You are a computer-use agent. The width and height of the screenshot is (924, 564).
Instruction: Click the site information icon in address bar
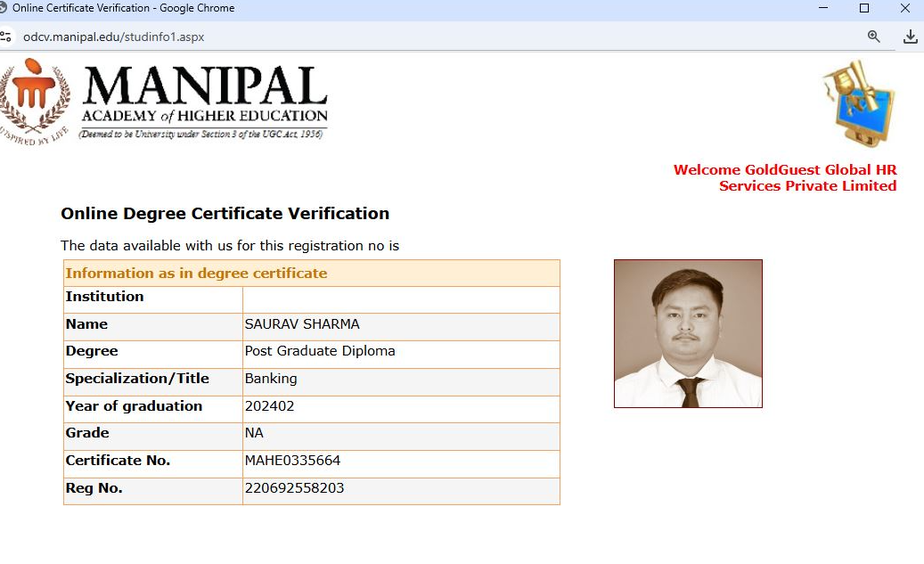point(5,37)
